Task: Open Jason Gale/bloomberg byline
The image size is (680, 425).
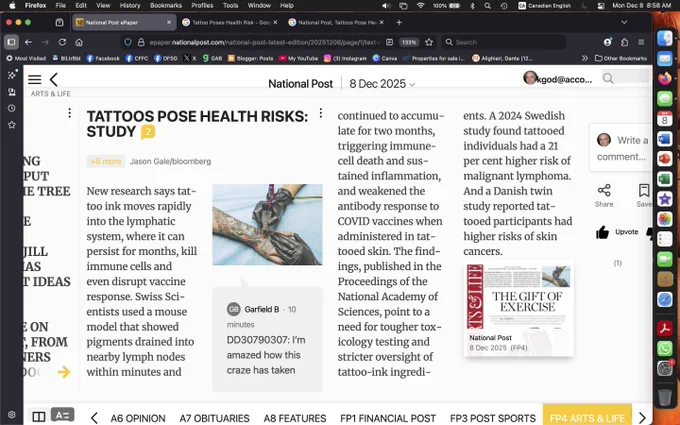Action: tap(170, 161)
